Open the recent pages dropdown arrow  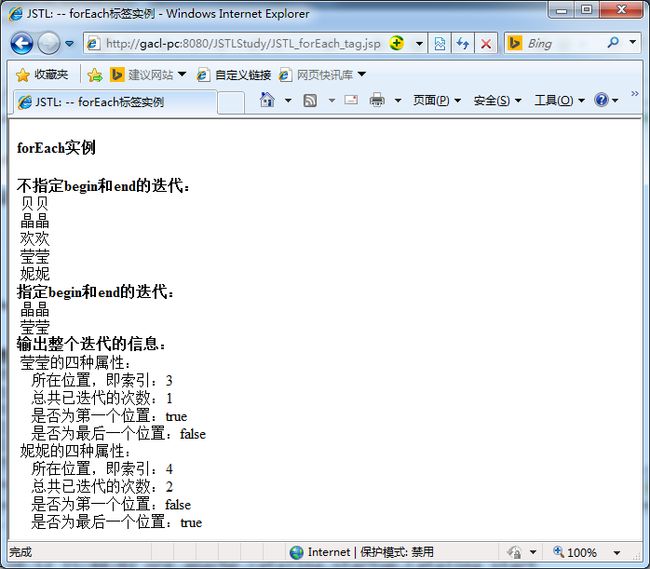pyautogui.click(x=70, y=44)
